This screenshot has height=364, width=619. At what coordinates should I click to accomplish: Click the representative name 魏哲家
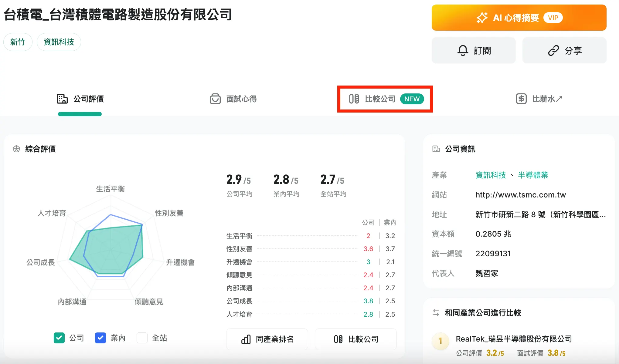point(487,273)
